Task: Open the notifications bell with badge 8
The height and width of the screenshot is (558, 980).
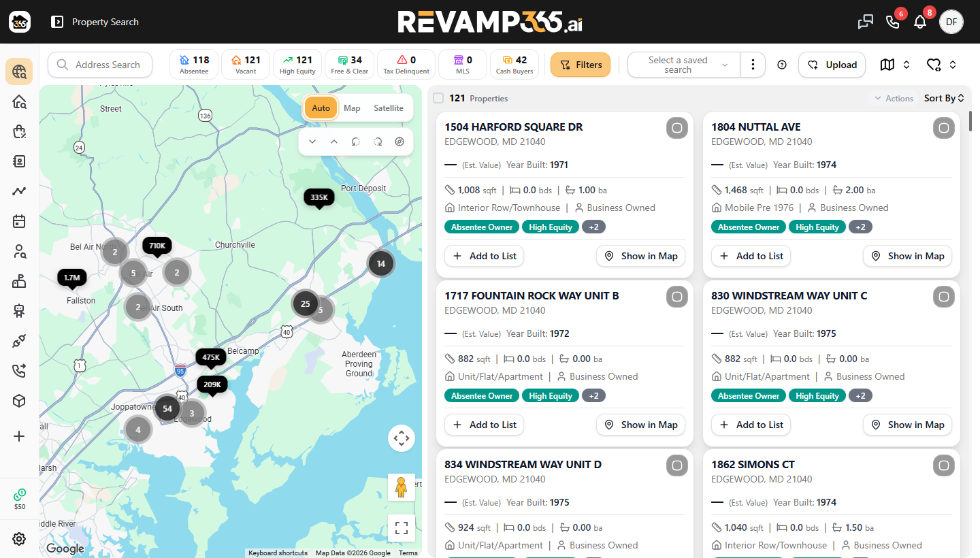Action: [x=920, y=22]
